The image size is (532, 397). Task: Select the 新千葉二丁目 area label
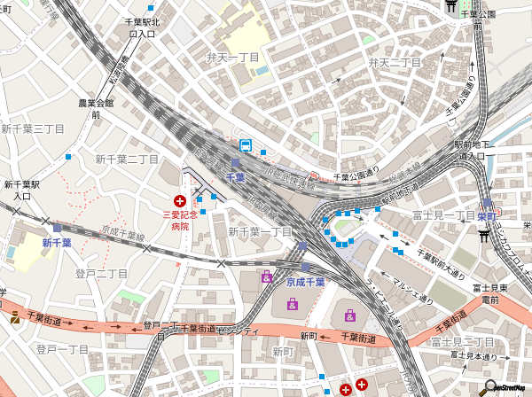pyautogui.click(x=127, y=159)
